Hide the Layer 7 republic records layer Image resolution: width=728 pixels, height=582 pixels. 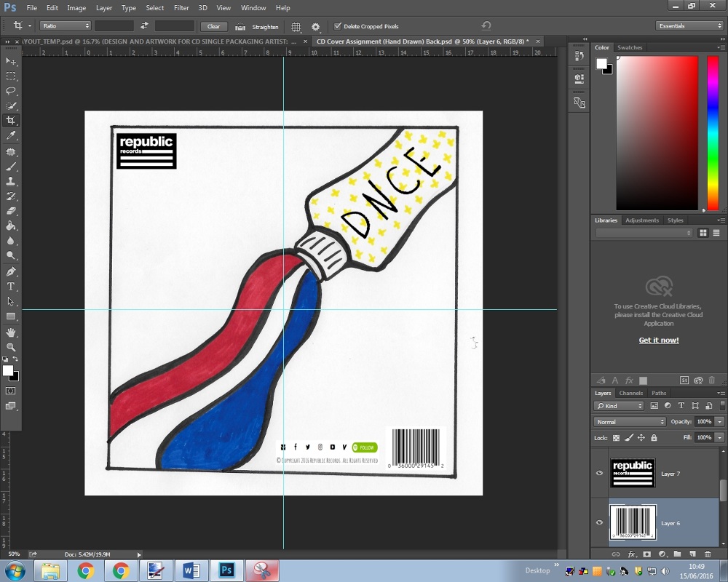598,473
